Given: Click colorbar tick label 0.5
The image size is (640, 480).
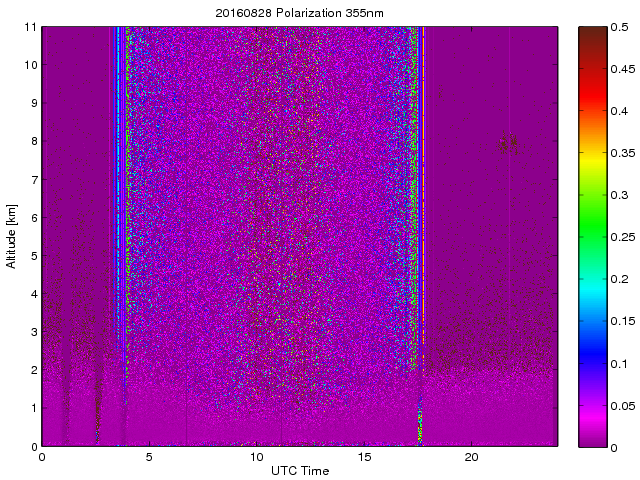Looking at the screenshot, I should pos(619,27).
